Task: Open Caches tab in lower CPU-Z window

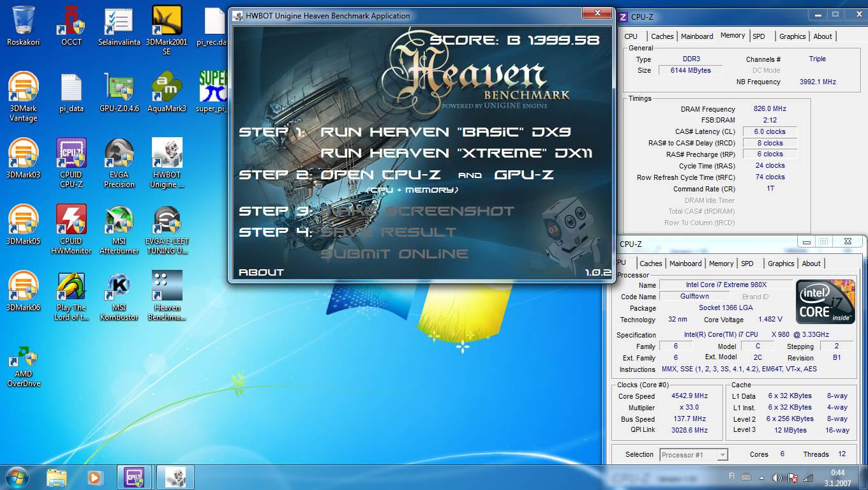Action: coord(650,264)
